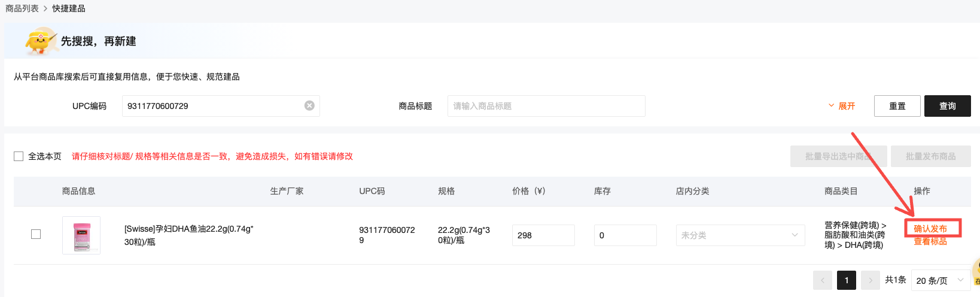
Task: Click the 确认发布 link
Action: [x=930, y=229]
